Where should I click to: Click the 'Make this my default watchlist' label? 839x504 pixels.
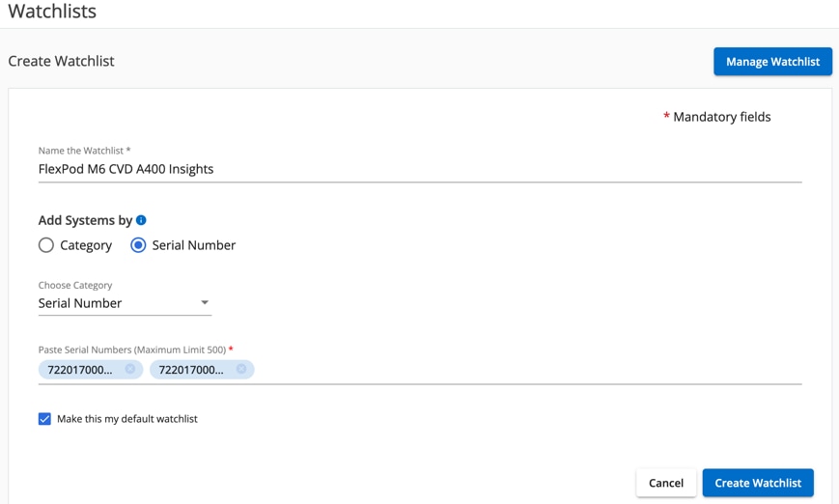127,419
